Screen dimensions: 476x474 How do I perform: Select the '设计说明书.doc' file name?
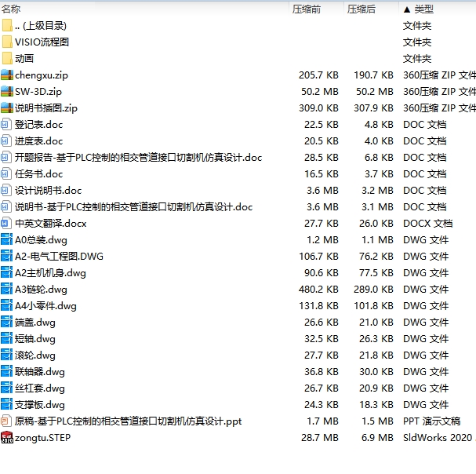(x=49, y=190)
